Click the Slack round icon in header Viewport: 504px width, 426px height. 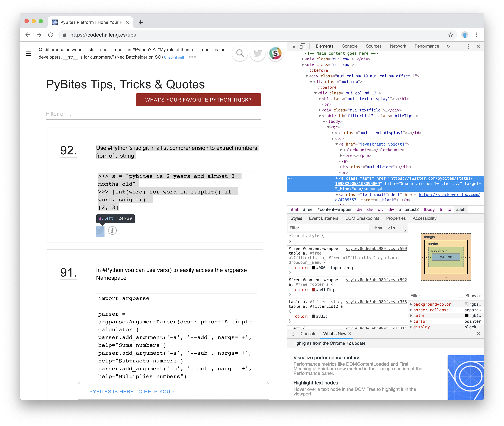275,53
